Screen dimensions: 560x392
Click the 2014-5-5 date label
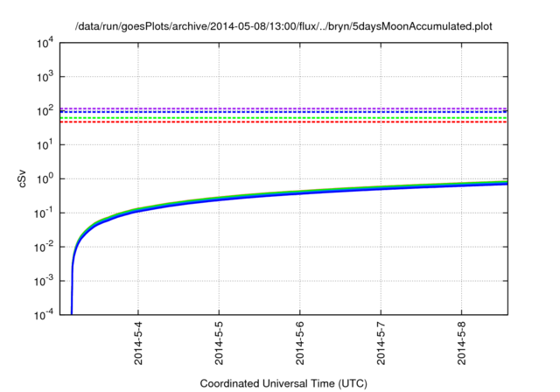point(219,343)
